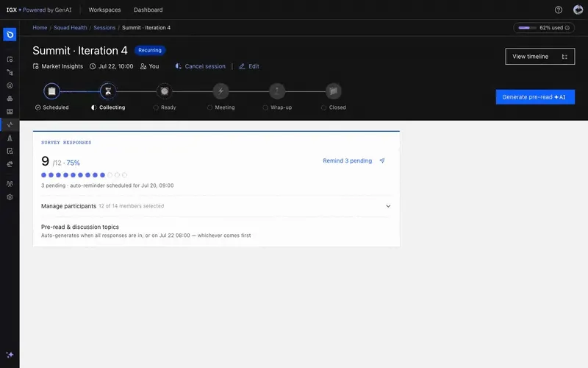Go to Sessions breadcrumb
Image resolution: width=588 pixels, height=368 pixels.
[104, 28]
